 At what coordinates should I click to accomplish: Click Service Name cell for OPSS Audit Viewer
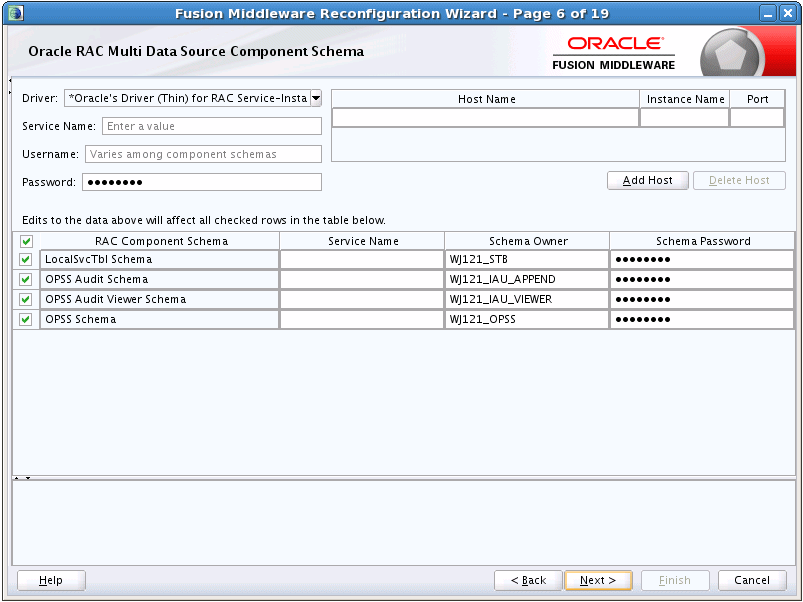pos(362,299)
